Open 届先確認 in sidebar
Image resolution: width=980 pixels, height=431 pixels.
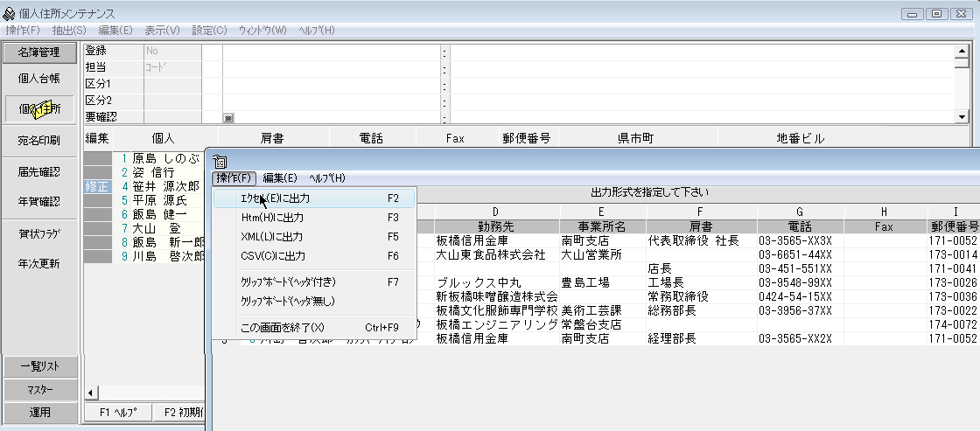coord(39,172)
